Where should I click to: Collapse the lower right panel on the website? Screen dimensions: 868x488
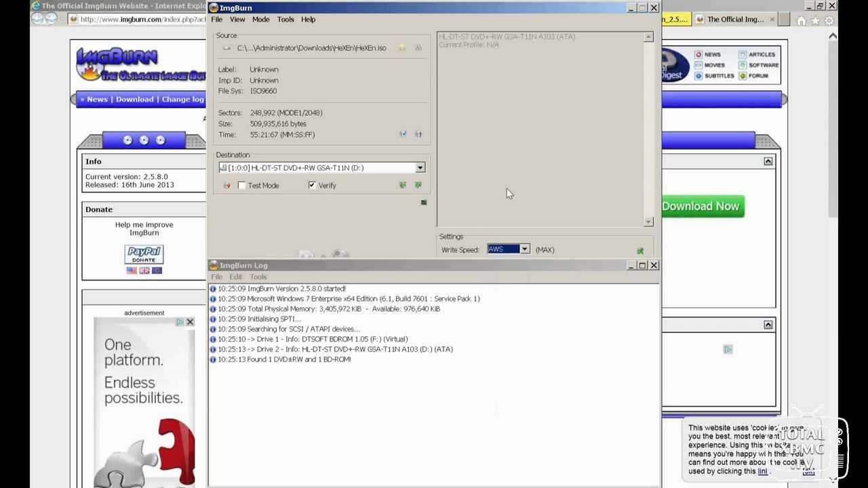(768, 325)
